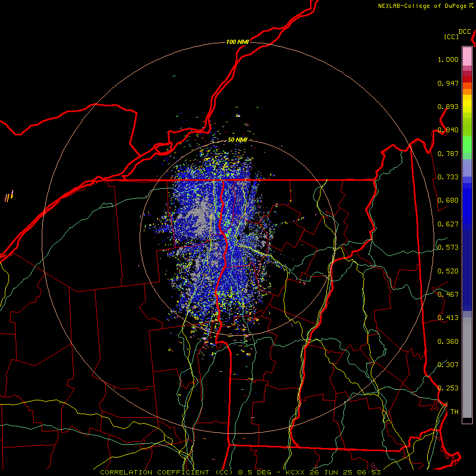Screen dimensions: 476x476
Task: Select the 0.840 scale value
Action: tap(448, 130)
